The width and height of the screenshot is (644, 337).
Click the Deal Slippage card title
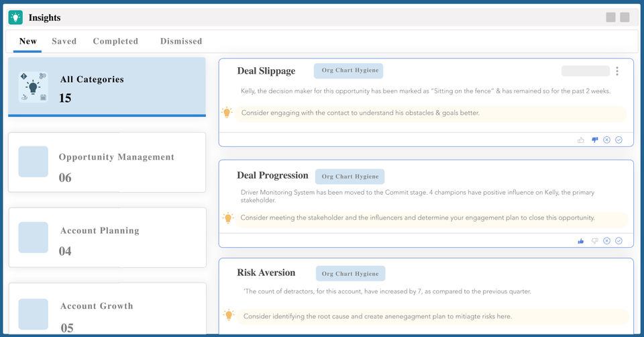tap(266, 71)
